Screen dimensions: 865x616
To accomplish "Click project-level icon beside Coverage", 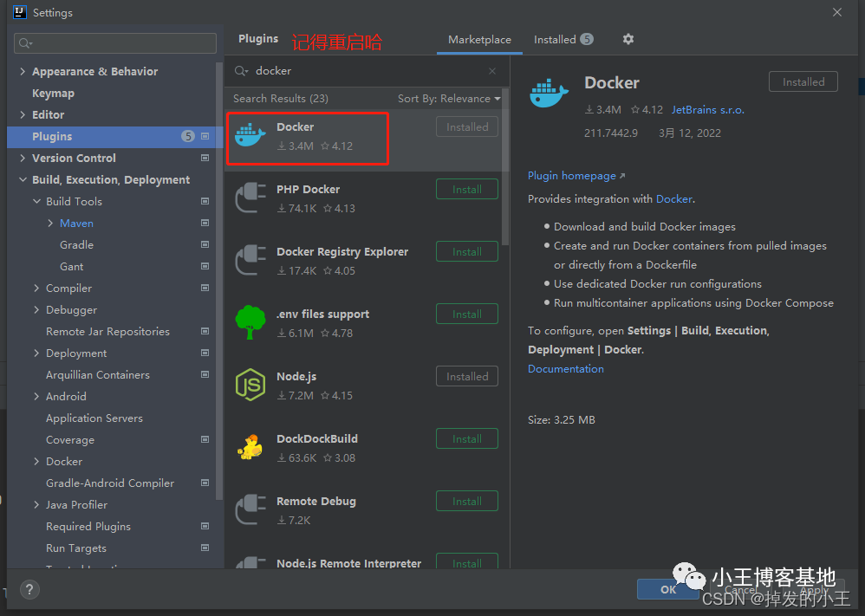I will [205, 439].
